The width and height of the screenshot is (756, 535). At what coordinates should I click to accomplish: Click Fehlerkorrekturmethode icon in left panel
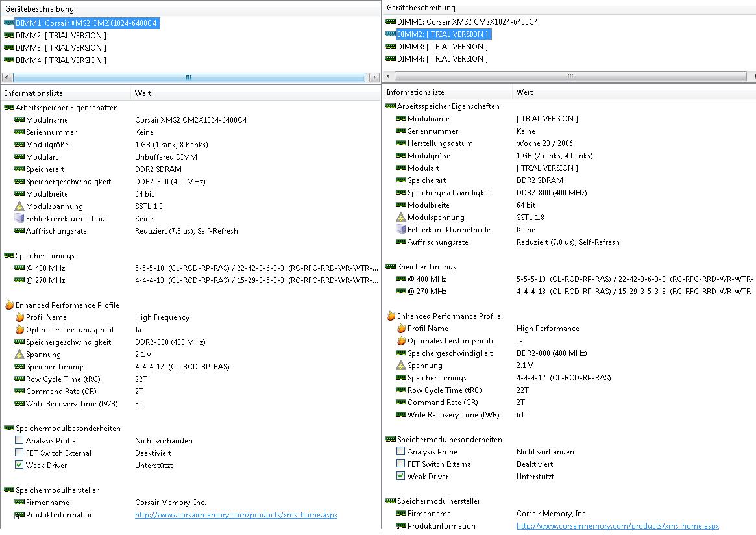coord(19,219)
